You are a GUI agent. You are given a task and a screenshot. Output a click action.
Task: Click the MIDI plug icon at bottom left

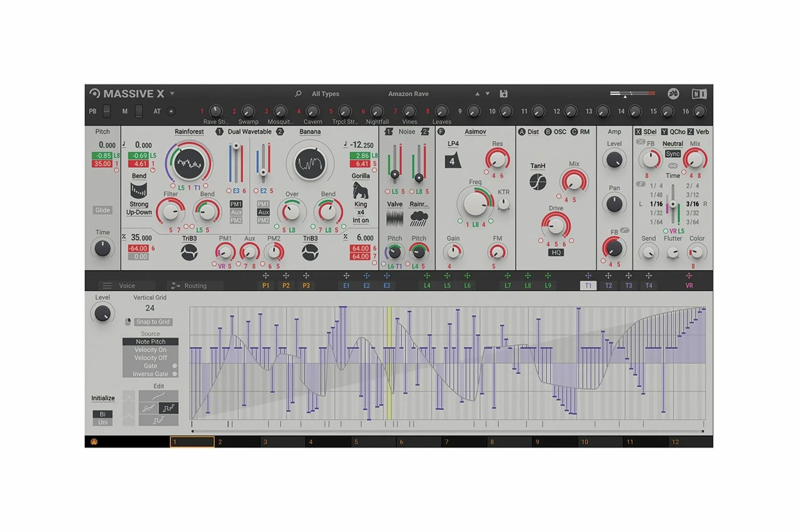click(94, 442)
